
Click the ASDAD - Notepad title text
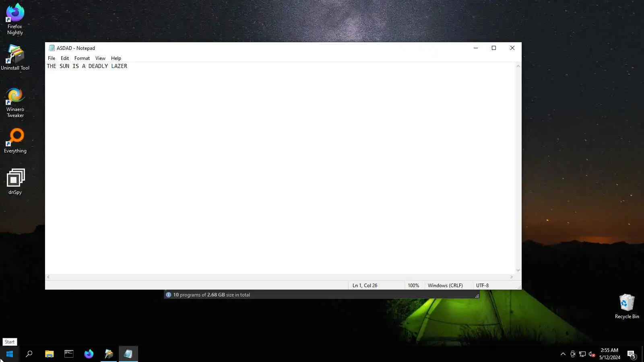click(76, 48)
